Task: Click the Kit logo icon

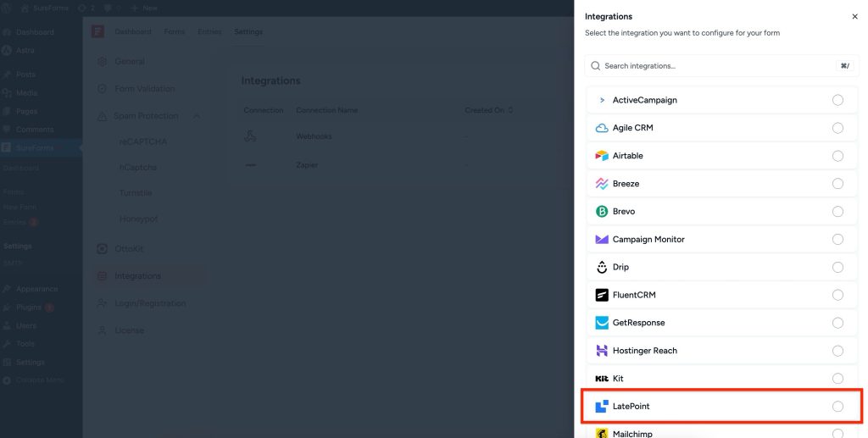Action: (602, 379)
